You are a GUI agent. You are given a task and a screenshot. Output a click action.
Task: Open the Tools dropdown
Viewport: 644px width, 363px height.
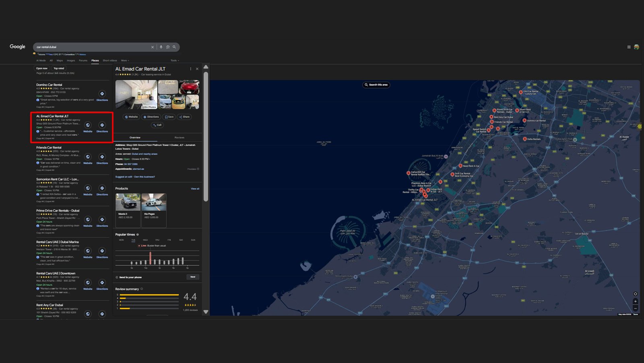tap(174, 60)
